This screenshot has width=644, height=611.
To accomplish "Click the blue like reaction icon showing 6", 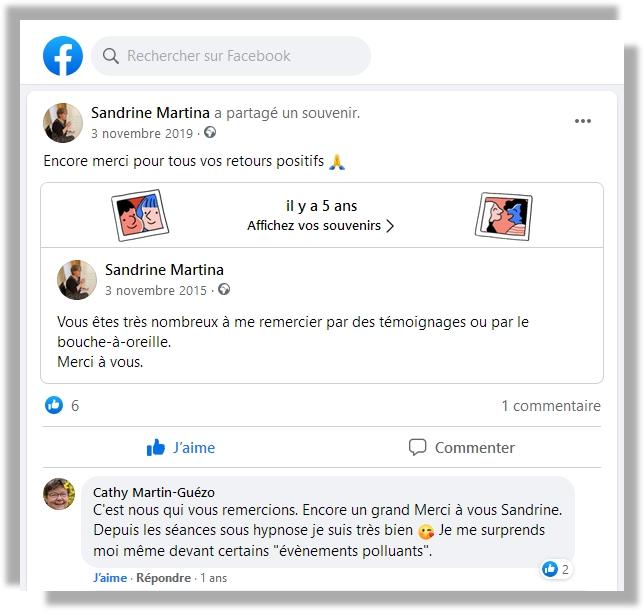I will (x=54, y=405).
